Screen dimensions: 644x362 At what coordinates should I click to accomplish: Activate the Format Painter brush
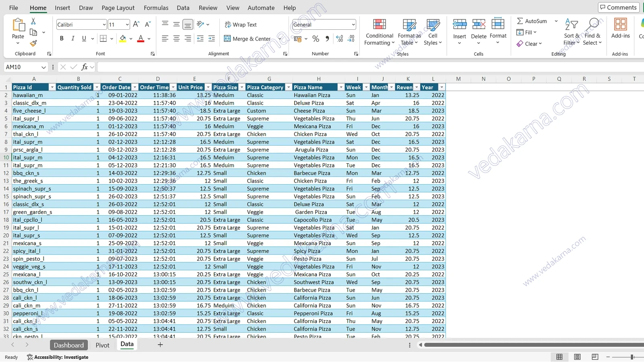pos(33,43)
